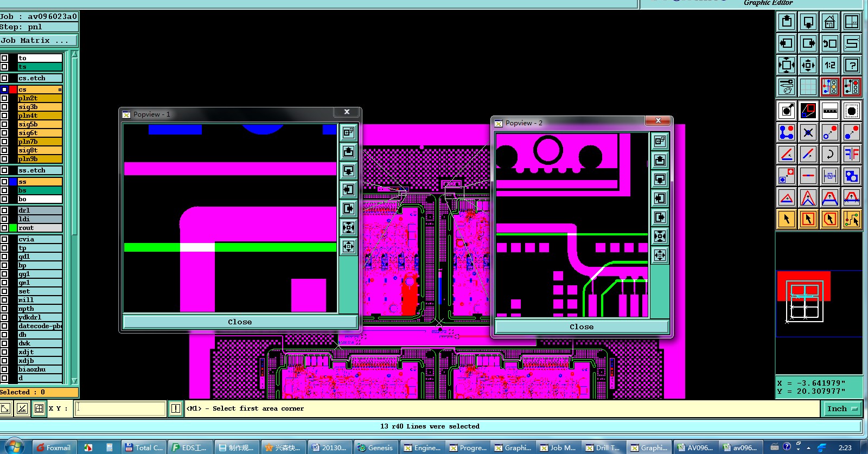Click the red triangle snap tool
Screen dimensions: 868x454
[787, 197]
